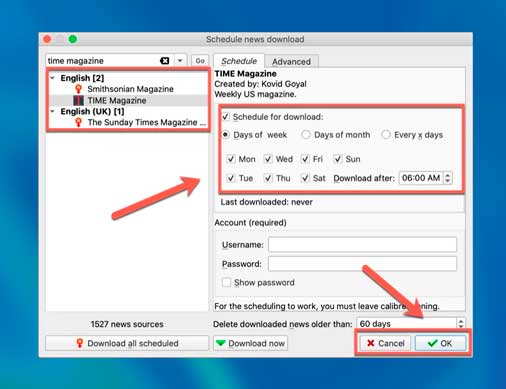This screenshot has height=389, width=506.
Task: Click the Download after time stepper arrows
Action: point(448,178)
